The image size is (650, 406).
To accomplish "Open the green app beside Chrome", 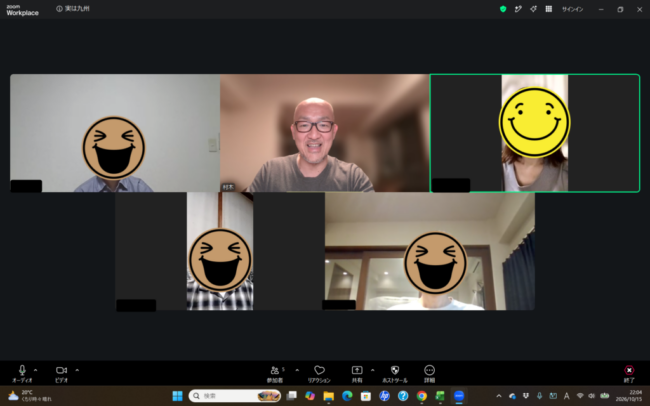I will coord(440,396).
